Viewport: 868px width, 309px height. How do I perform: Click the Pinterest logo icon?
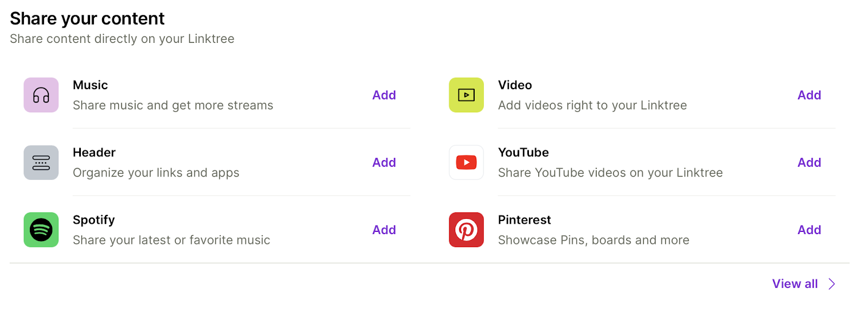click(466, 230)
